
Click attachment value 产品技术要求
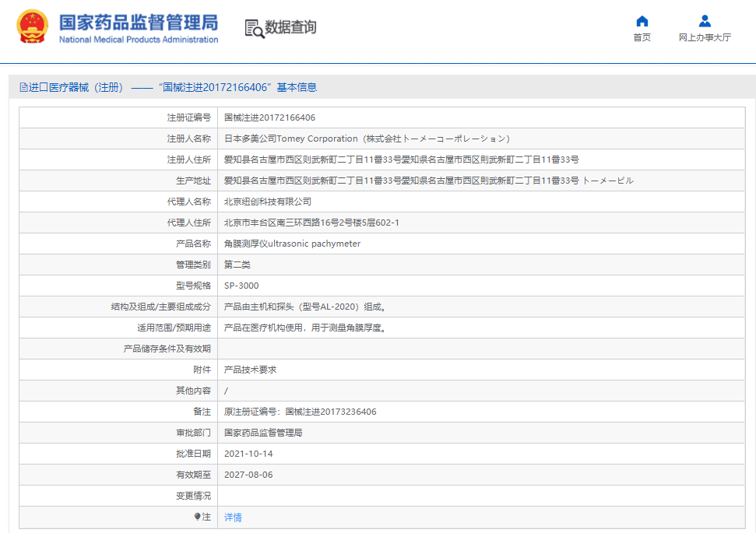point(250,370)
